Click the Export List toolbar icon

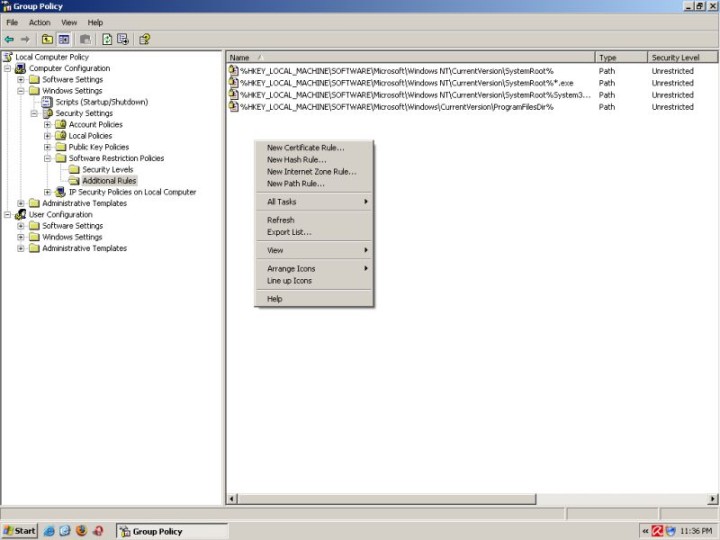123,39
